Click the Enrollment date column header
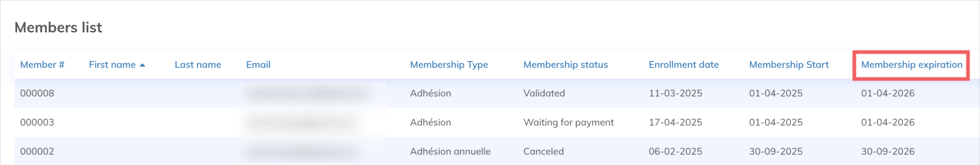This screenshot has height=165, width=980. tap(684, 65)
